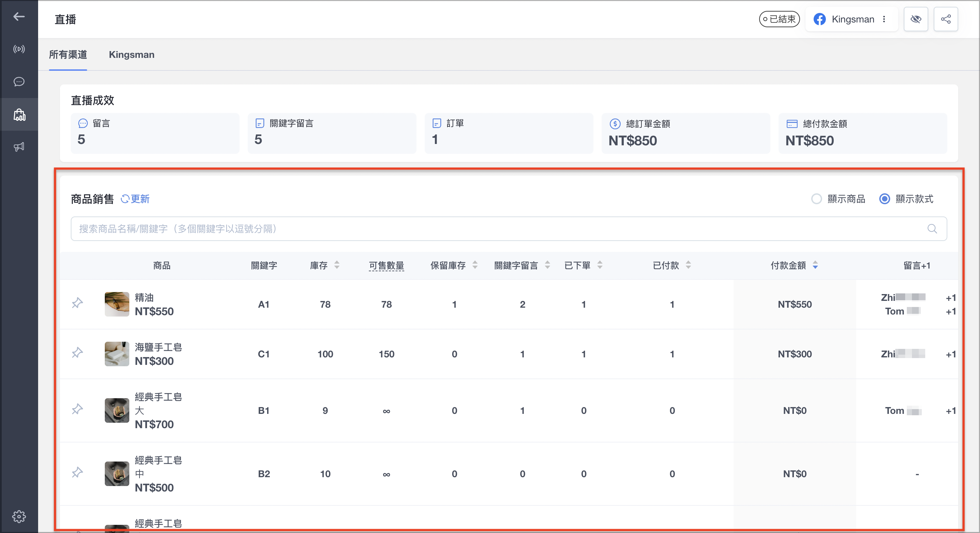The image size is (980, 533).
Task: Click the dollar icon beside 總訂單金額
Action: [x=615, y=124]
